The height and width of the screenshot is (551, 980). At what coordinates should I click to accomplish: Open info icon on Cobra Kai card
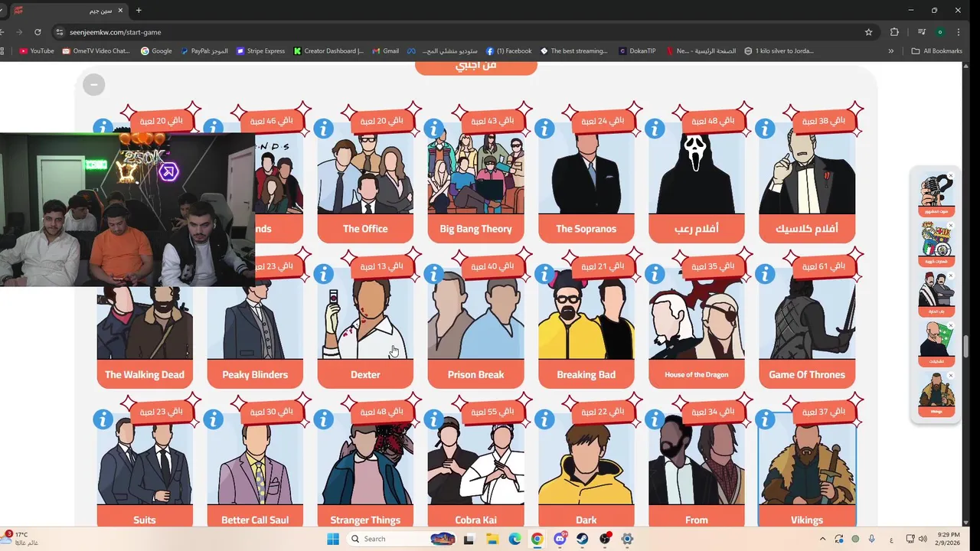tap(434, 419)
